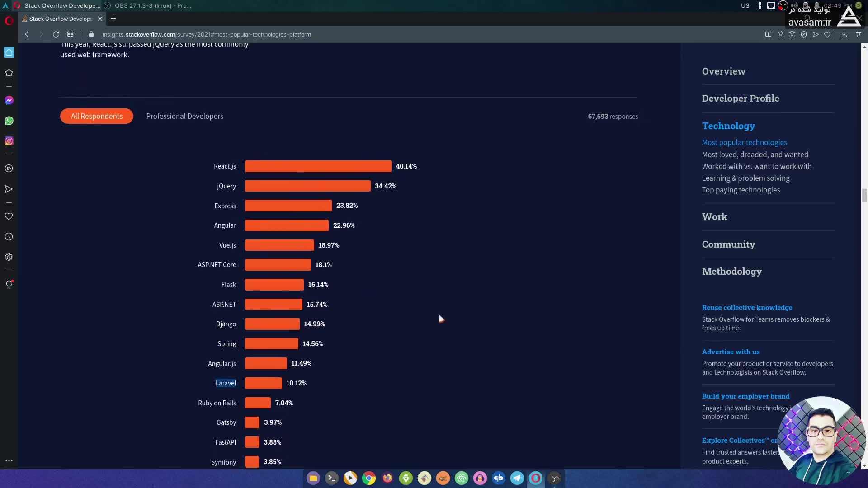Open browser history clock icon
Viewport: 868px width, 488px height.
tap(9, 237)
